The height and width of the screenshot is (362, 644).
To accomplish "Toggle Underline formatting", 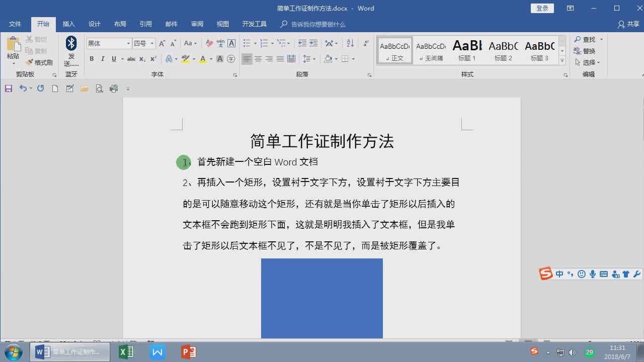I will pos(114,59).
